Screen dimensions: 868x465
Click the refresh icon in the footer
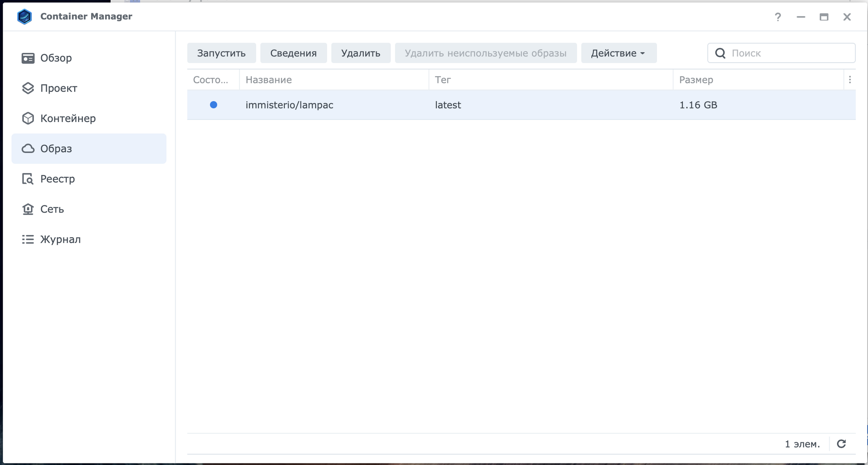841,443
